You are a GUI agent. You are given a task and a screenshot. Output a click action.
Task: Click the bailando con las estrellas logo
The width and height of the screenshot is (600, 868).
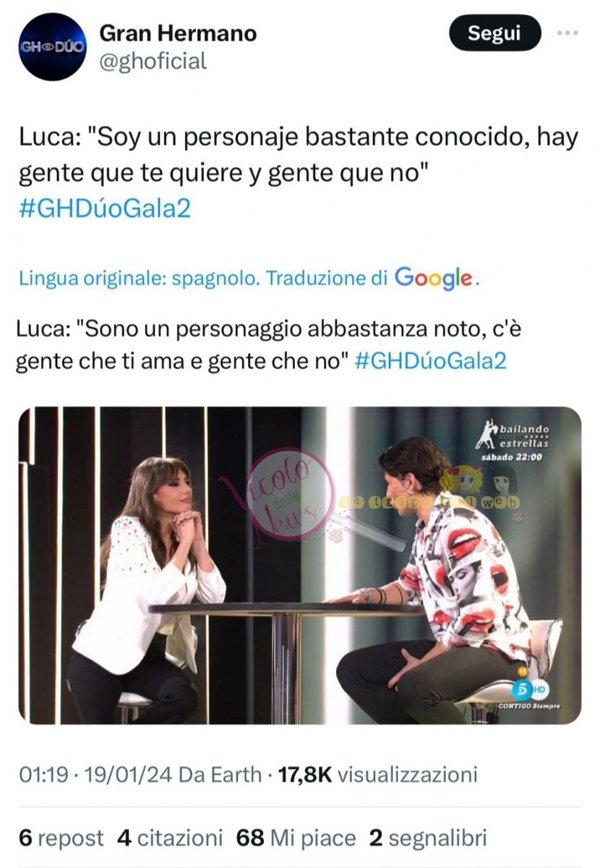(513, 441)
